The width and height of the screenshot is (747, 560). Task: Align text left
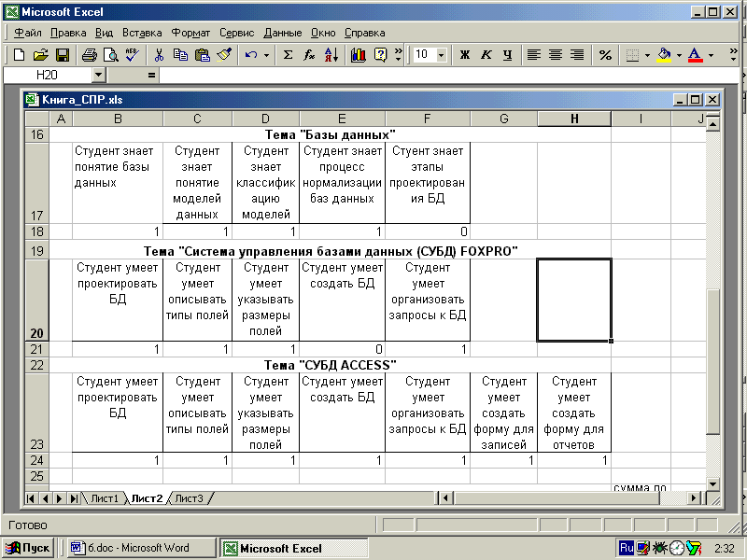(x=533, y=55)
